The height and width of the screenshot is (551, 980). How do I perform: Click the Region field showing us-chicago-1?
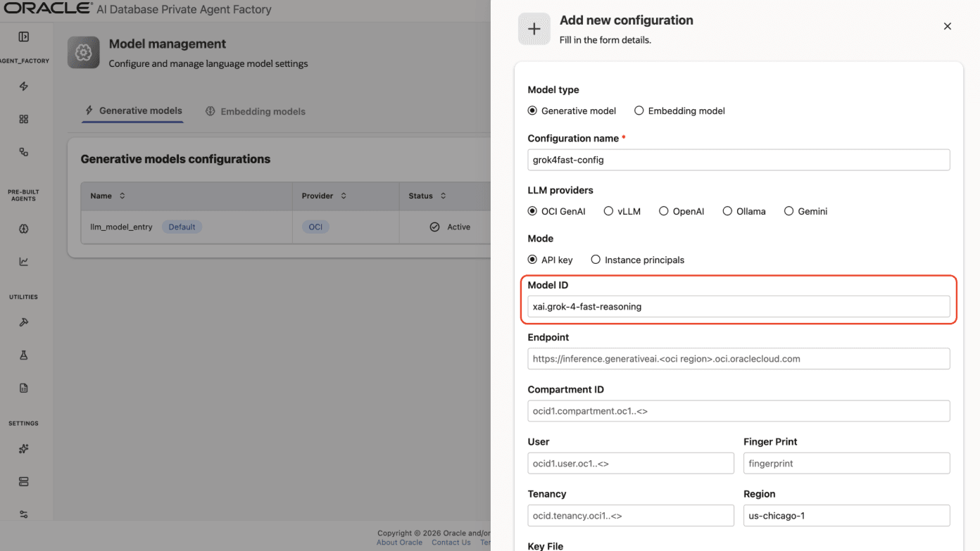(847, 516)
